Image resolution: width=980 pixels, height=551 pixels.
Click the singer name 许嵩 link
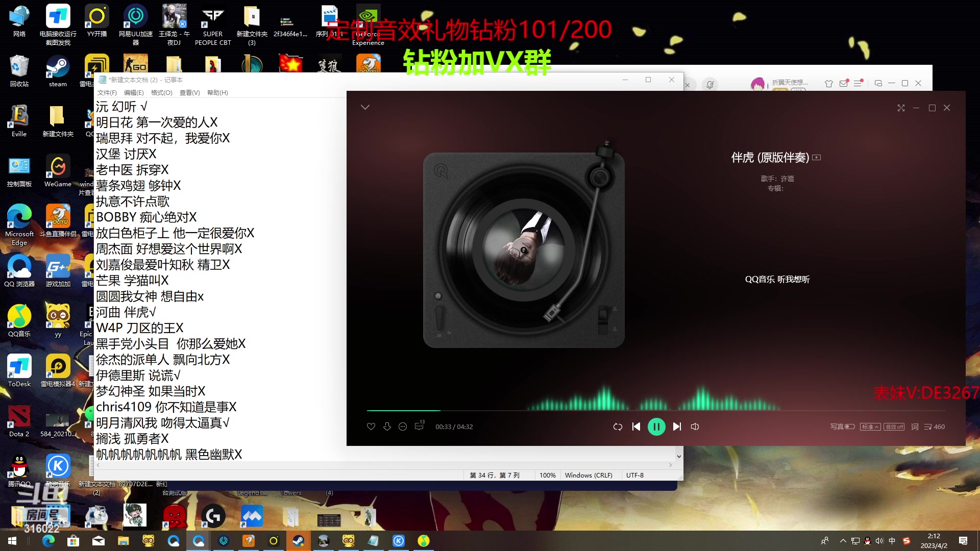(788, 179)
